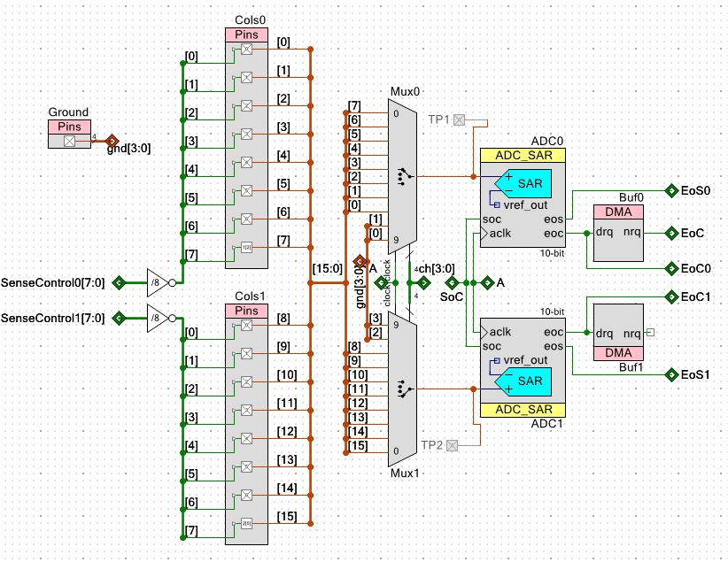The width and height of the screenshot is (728, 562).
Task: Select the Buf0 DMA block
Action: coord(618,235)
